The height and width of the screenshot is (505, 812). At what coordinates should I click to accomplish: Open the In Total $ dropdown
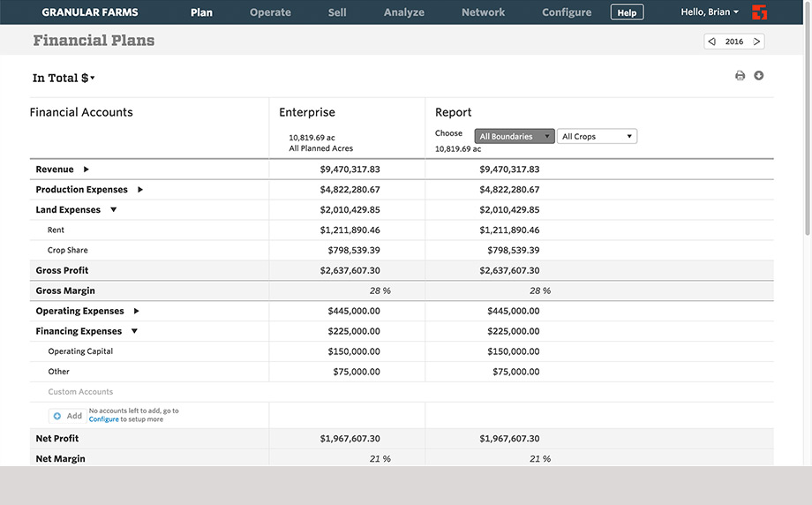(64, 79)
